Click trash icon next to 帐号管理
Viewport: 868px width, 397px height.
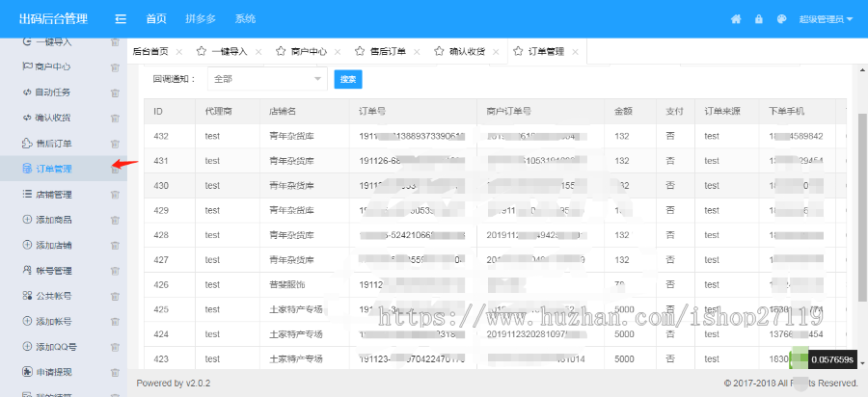(x=115, y=271)
